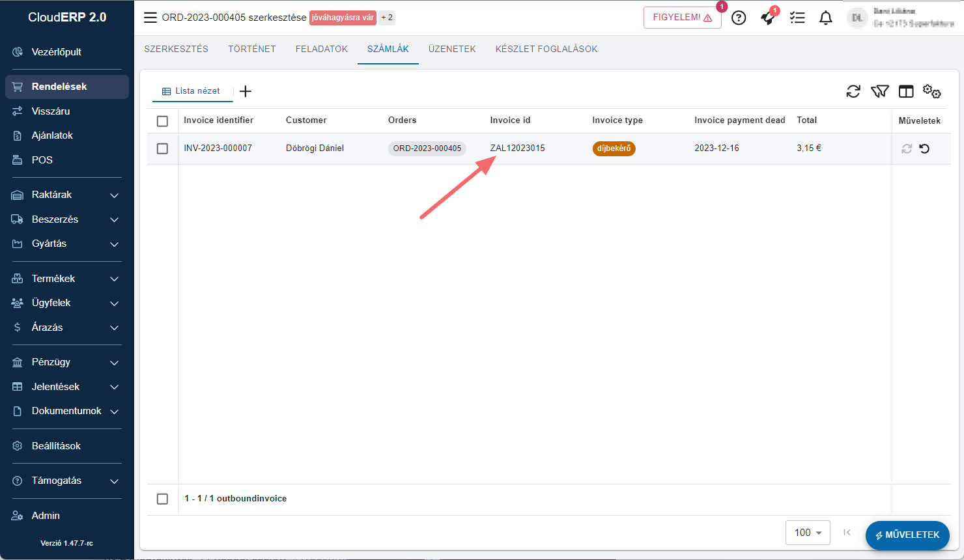Open the column layout icon

(906, 92)
